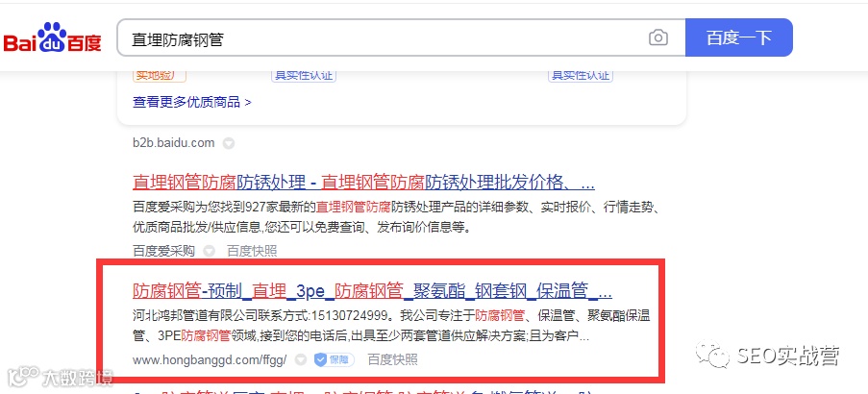Click the 保障 shield badge

335,360
